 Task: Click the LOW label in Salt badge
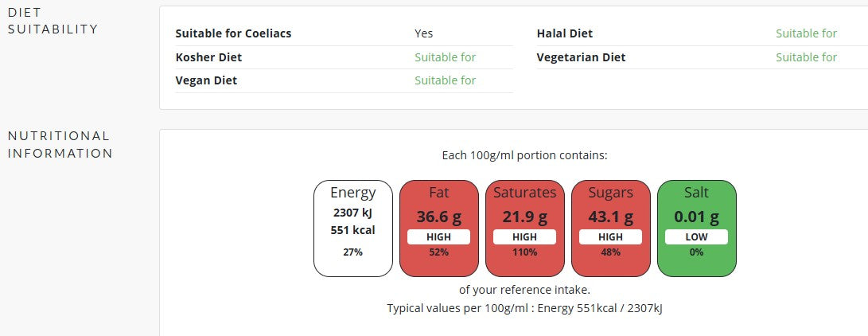(x=697, y=237)
